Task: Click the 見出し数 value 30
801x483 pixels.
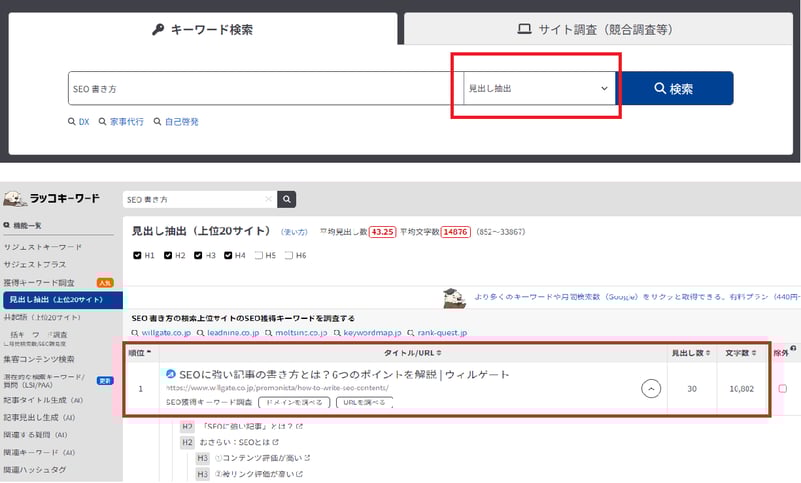Action: (x=692, y=389)
